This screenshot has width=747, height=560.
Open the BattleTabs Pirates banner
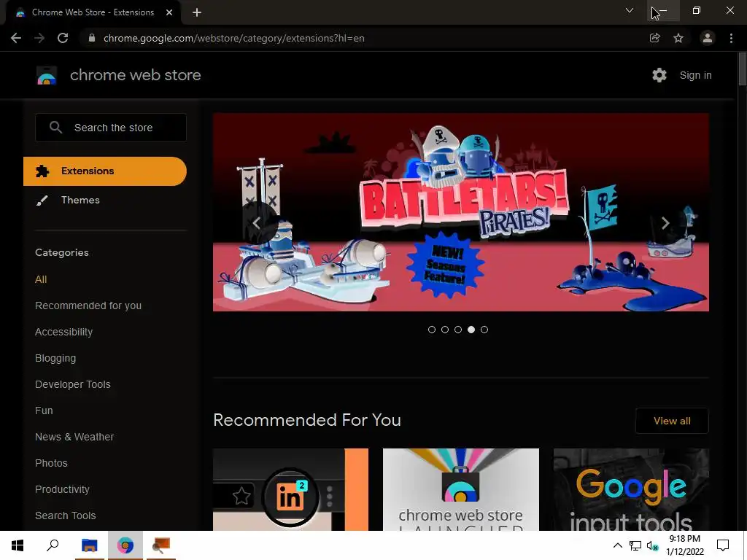point(461,212)
